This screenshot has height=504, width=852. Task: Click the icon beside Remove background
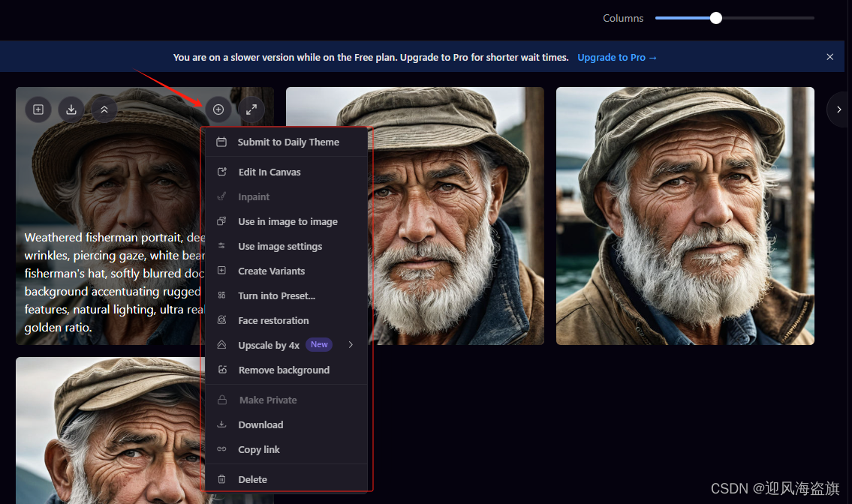coord(221,369)
